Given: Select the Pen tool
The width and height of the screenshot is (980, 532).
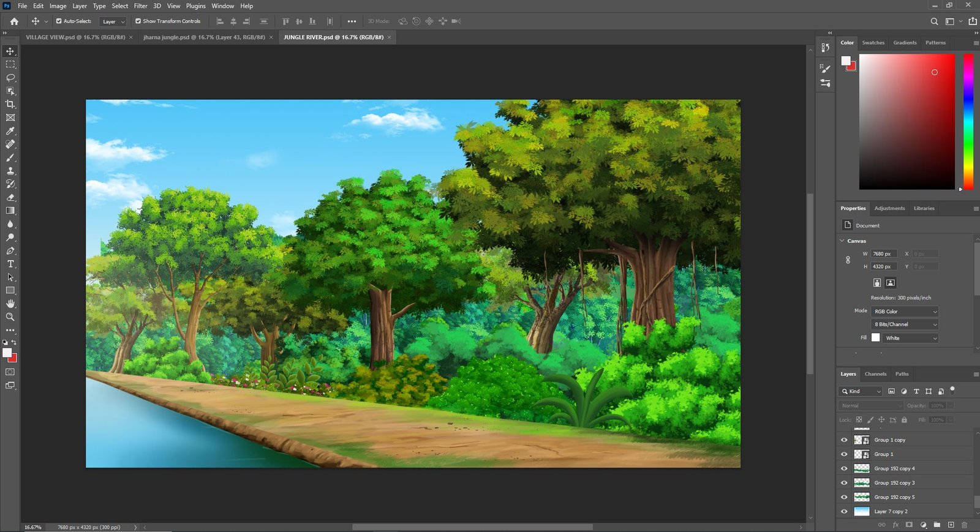Looking at the screenshot, I should point(10,251).
